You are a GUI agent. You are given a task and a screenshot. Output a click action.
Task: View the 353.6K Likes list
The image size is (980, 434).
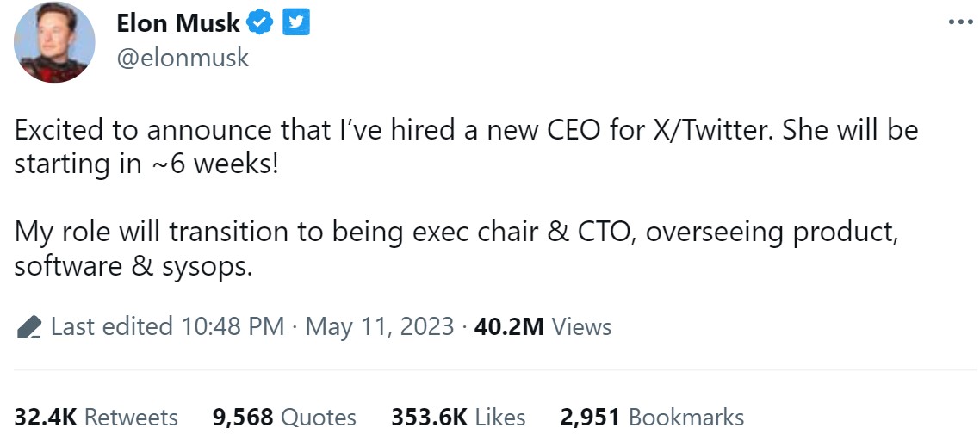click(458, 418)
